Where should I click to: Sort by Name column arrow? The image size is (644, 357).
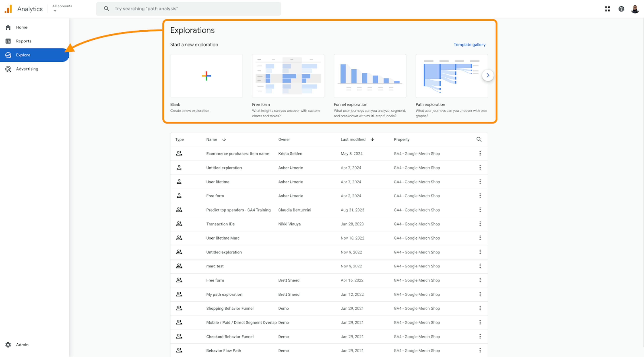tap(224, 139)
